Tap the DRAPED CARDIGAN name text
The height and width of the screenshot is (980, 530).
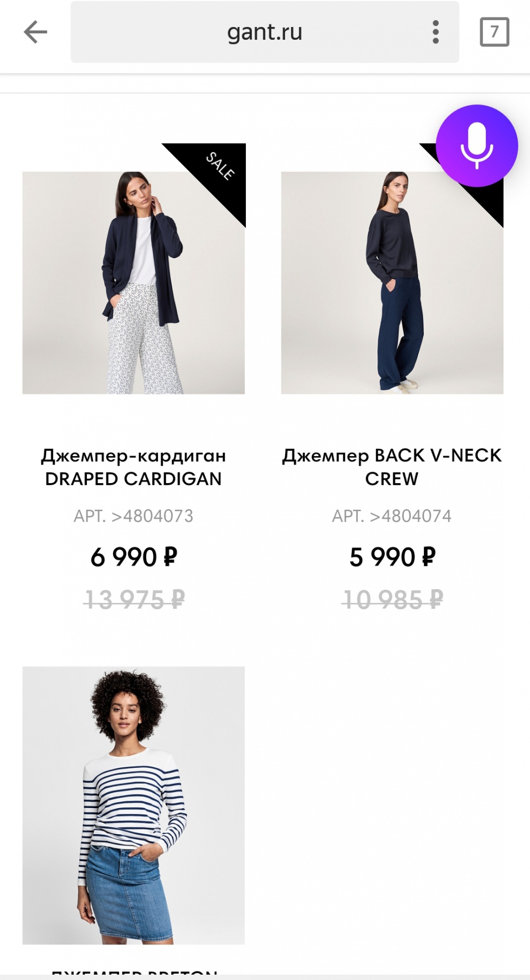click(x=134, y=479)
